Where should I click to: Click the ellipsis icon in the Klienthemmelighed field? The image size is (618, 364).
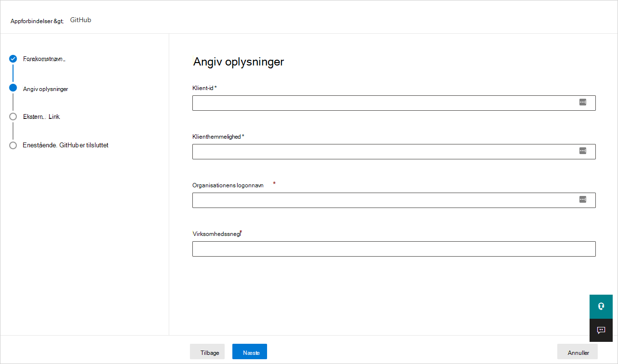582,151
